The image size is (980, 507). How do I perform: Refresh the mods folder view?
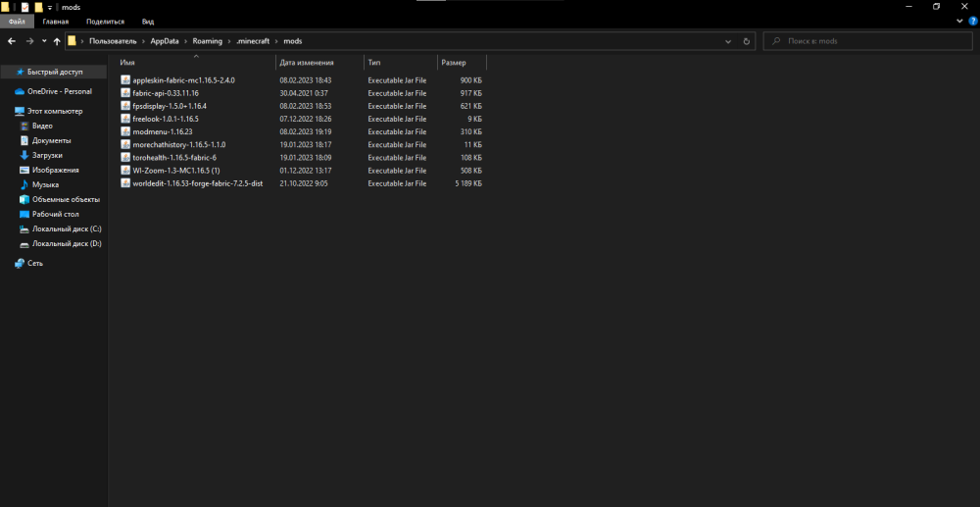coord(746,41)
